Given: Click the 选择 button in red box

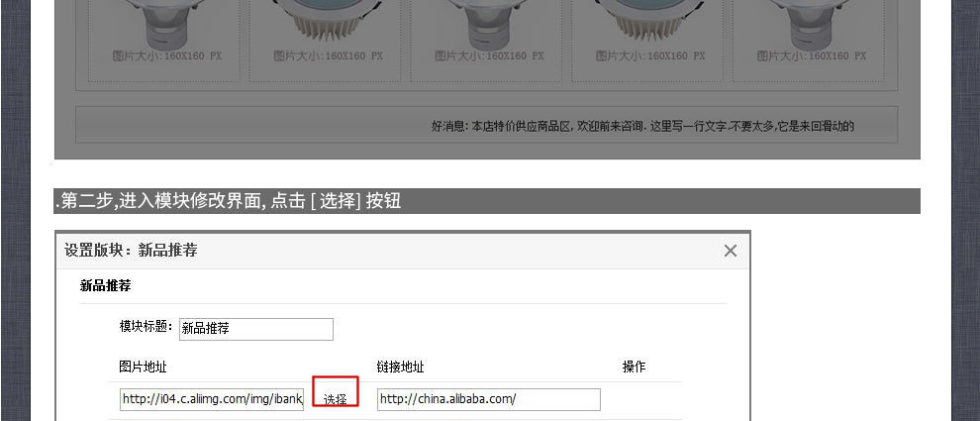Looking at the screenshot, I should coord(336,392).
